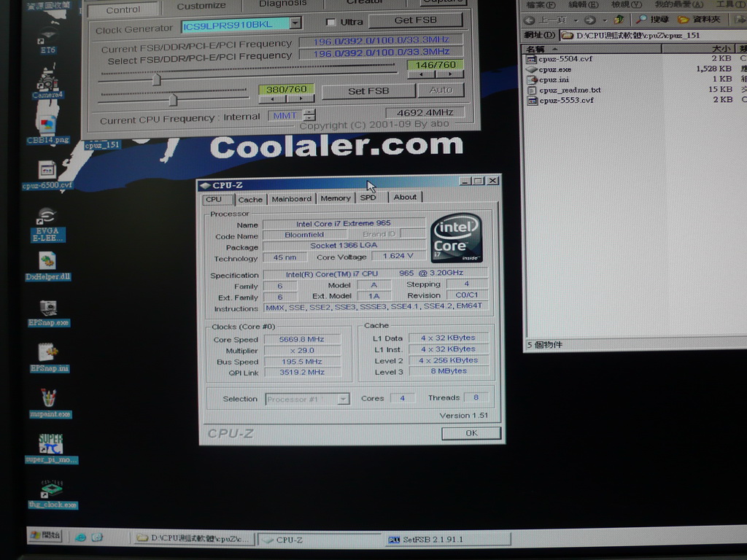
Task: Select the cpuz-5553.cvf file in Explorer
Action: pos(560,101)
